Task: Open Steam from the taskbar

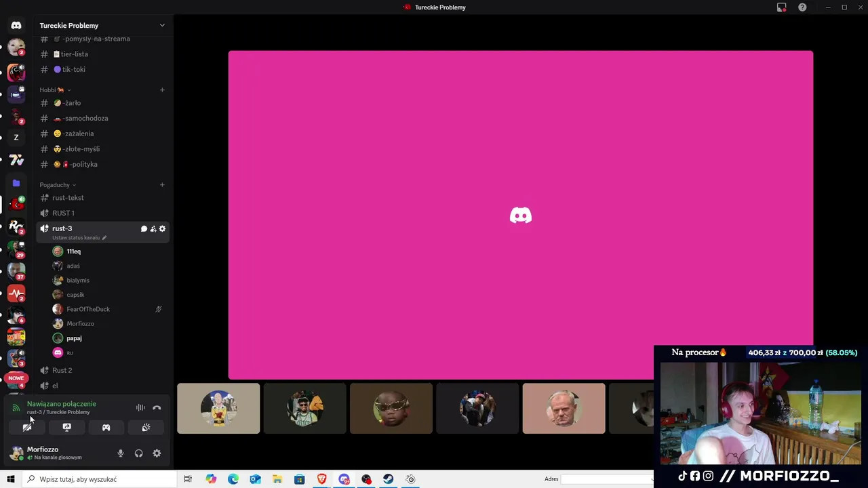Action: (x=389, y=479)
